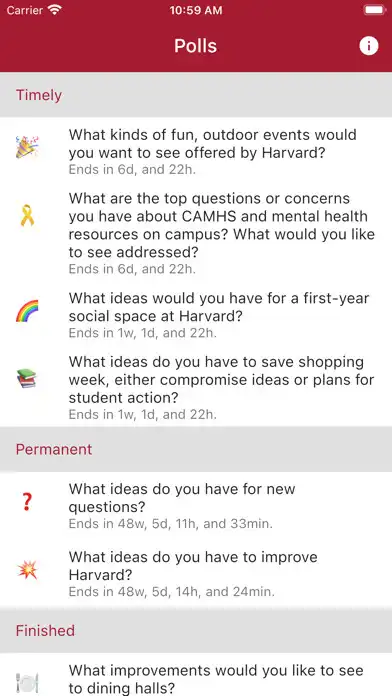Screen dimensions: 392x696
Task: Click the red question mark icon
Action: click(x=27, y=502)
